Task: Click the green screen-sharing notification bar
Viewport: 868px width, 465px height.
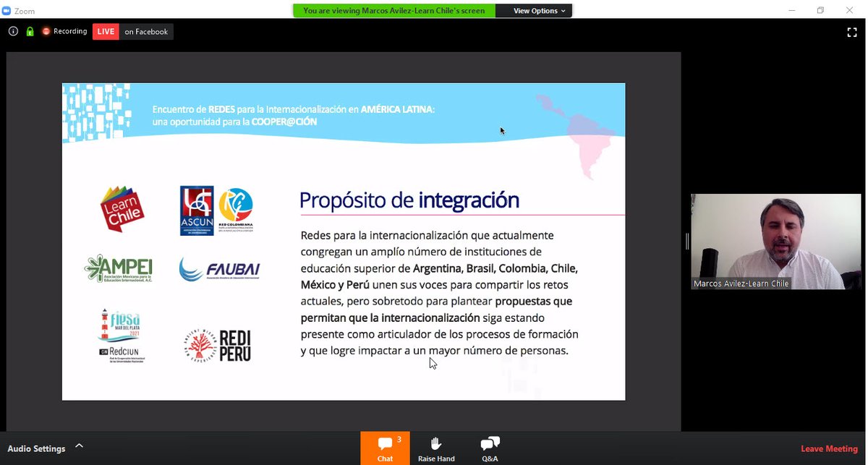Action: click(x=394, y=11)
